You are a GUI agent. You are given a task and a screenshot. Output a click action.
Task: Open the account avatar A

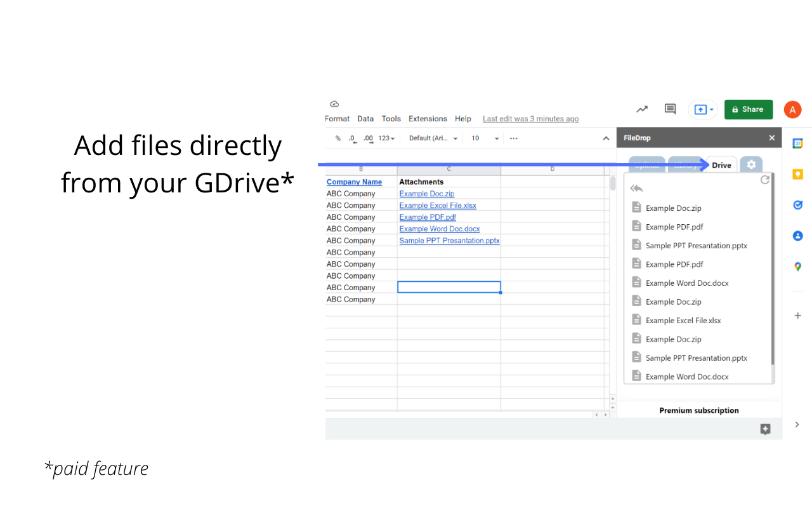click(x=792, y=109)
